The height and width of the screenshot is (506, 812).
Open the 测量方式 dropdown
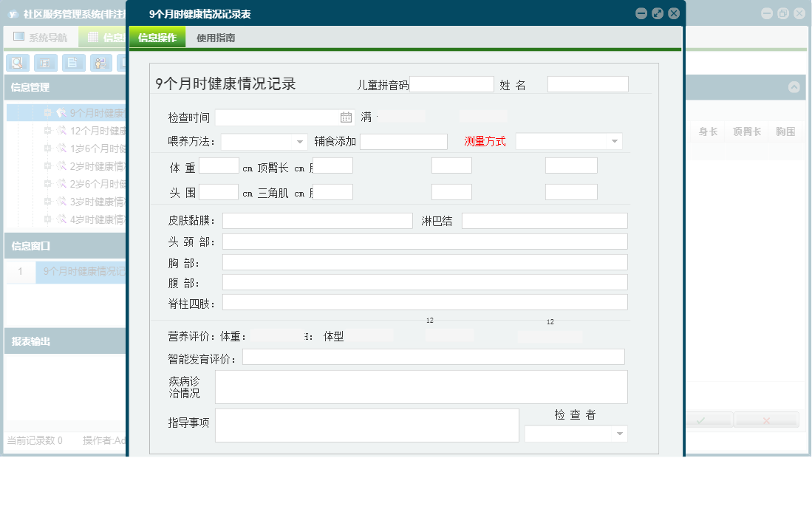[615, 141]
